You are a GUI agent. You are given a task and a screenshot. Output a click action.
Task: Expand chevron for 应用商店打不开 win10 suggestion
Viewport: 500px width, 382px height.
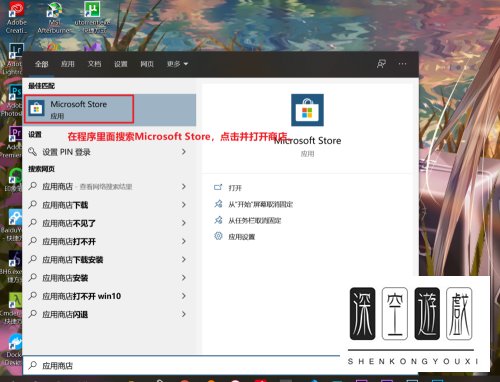184,296
